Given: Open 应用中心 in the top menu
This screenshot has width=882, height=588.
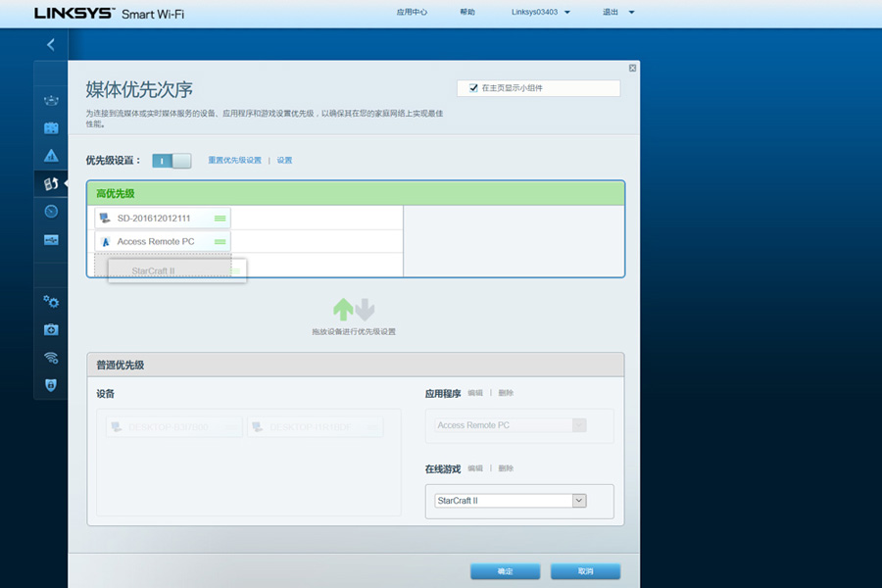Looking at the screenshot, I should click(x=412, y=13).
